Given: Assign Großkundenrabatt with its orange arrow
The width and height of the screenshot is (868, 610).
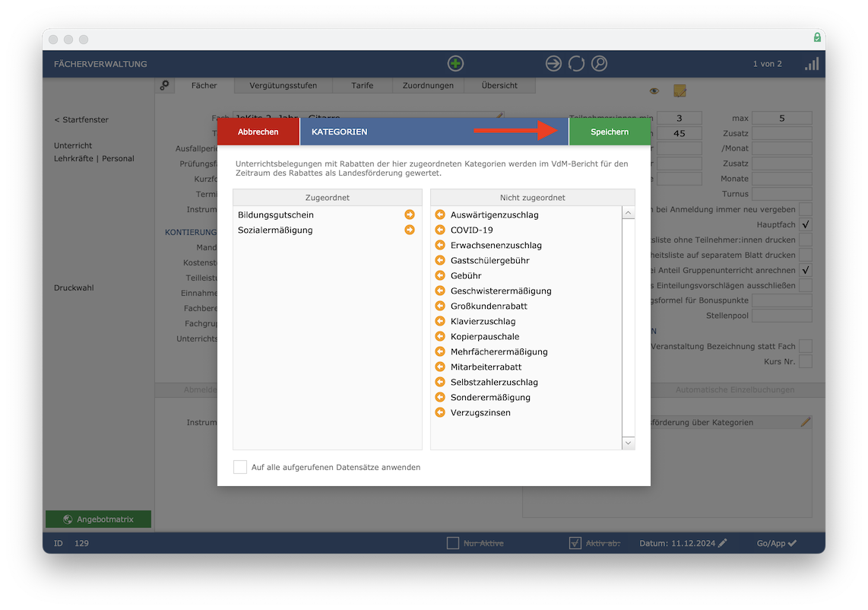Looking at the screenshot, I should 440,307.
